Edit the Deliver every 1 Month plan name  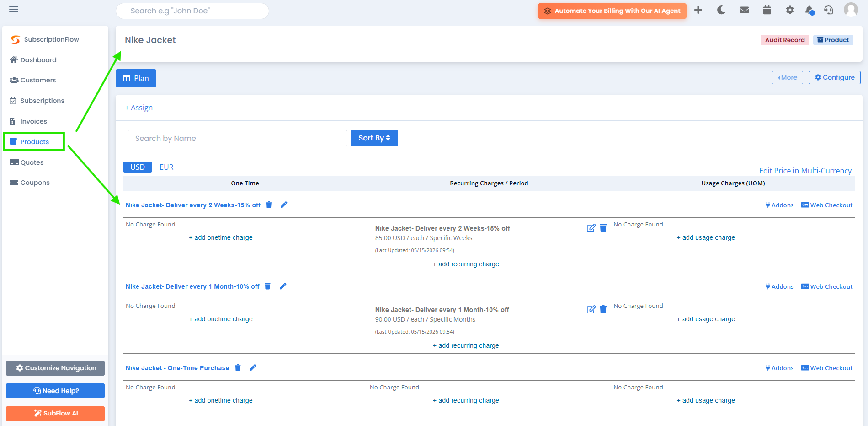tap(283, 286)
